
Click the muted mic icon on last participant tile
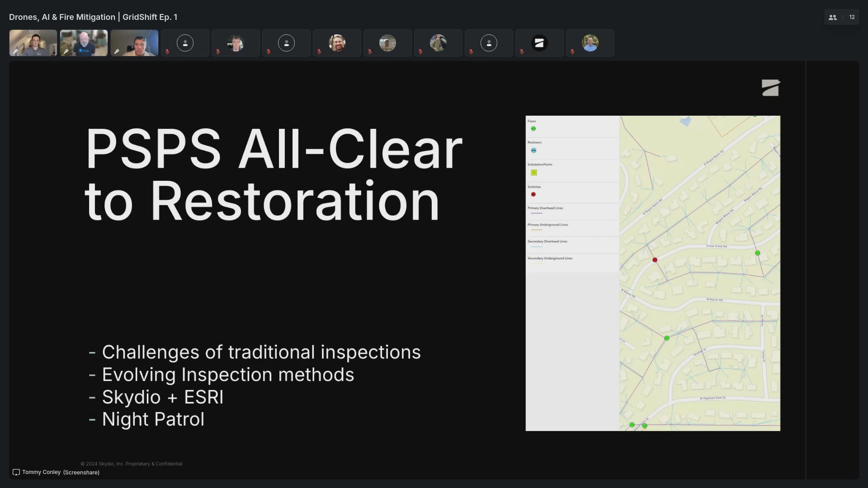[x=572, y=52]
